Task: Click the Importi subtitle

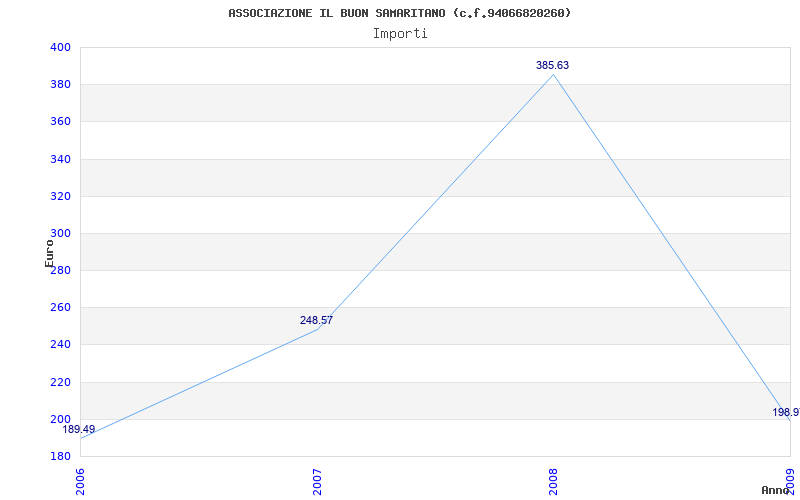Action: tap(400, 34)
